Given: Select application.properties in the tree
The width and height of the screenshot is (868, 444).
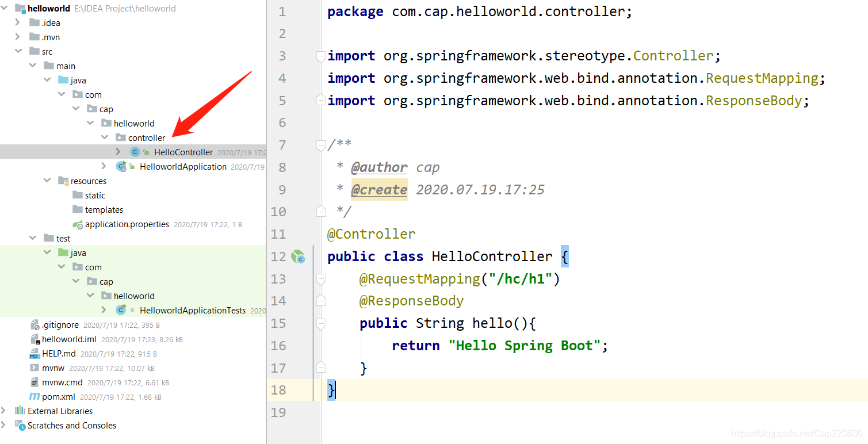Looking at the screenshot, I should click(x=127, y=224).
